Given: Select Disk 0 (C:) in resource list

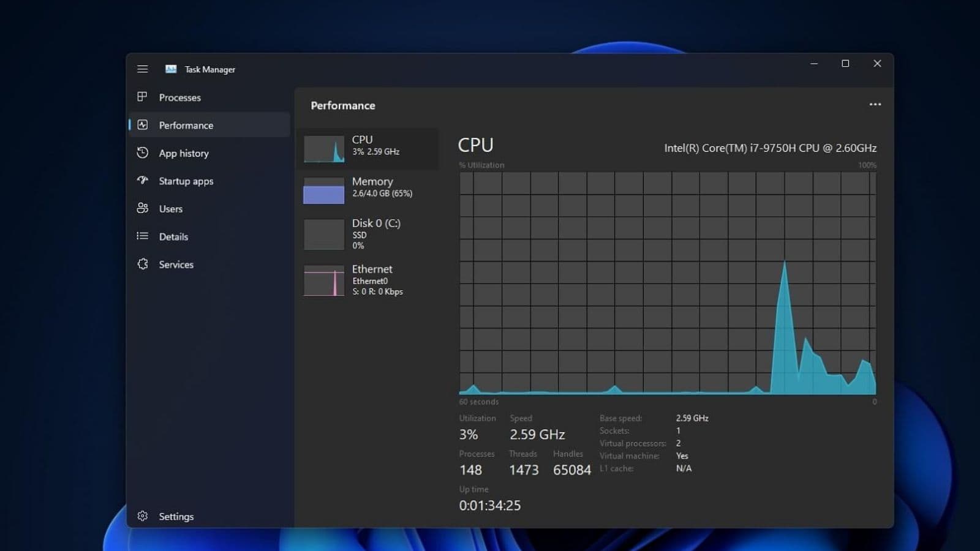Looking at the screenshot, I should tap(367, 234).
